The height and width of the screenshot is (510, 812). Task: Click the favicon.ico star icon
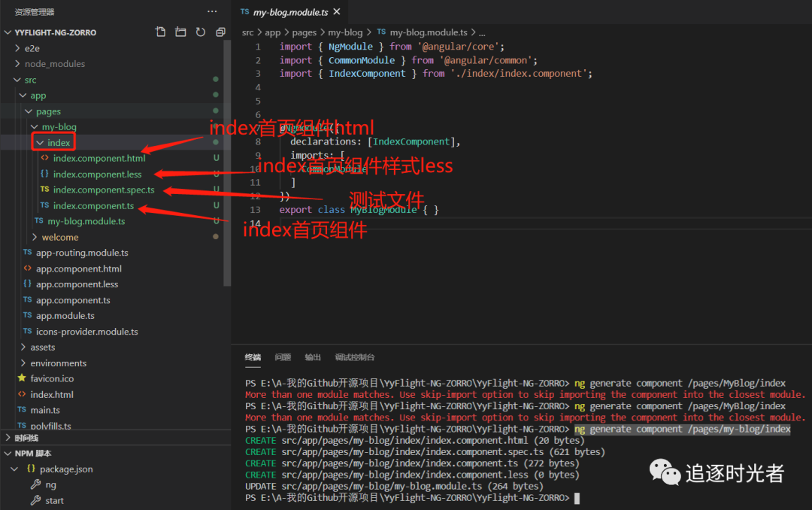(22, 378)
